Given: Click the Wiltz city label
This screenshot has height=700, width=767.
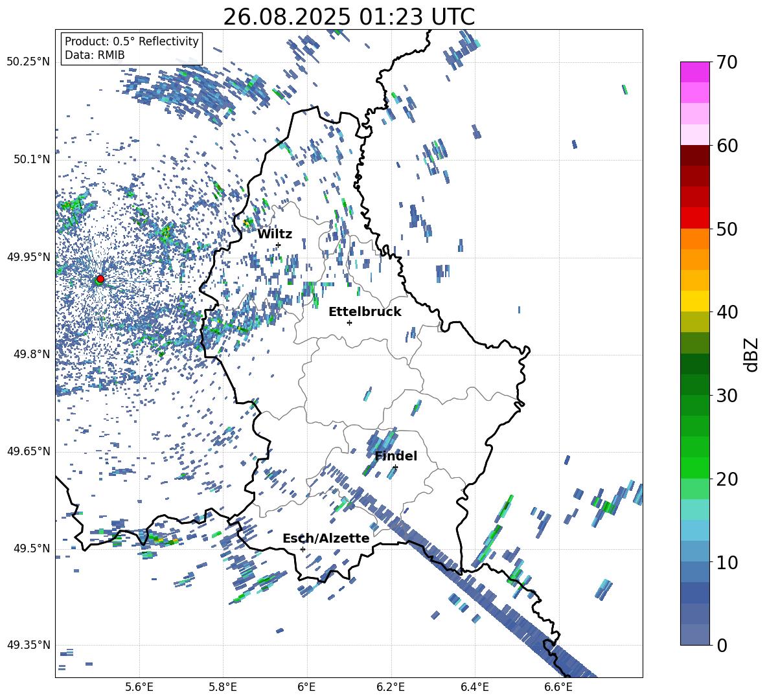Looking at the screenshot, I should click(x=275, y=234).
